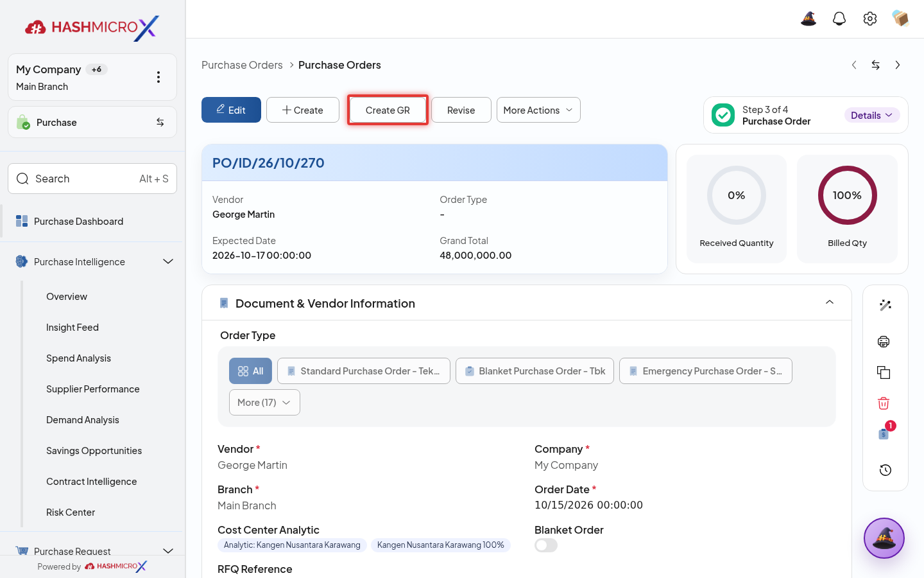
Task: Open the history clock icon
Action: (886, 470)
